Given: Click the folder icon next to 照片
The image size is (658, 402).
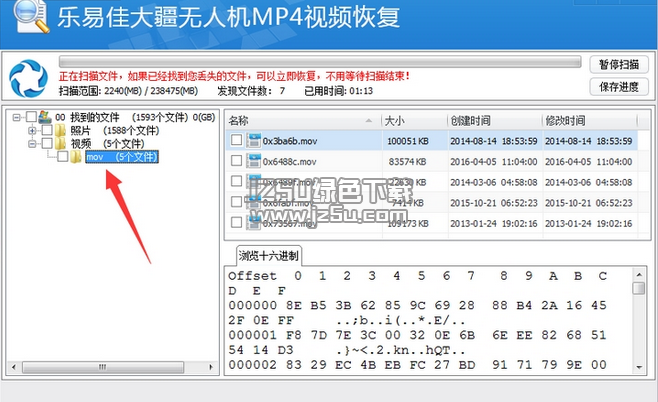Looking at the screenshot, I should [60, 131].
